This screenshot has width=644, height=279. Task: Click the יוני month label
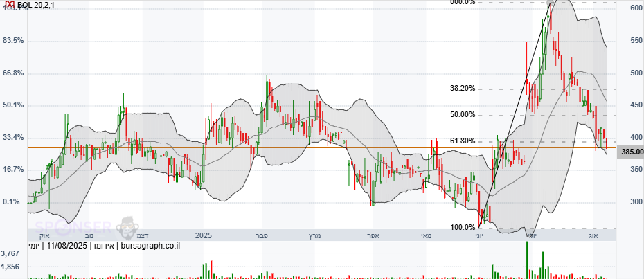pos(479,236)
